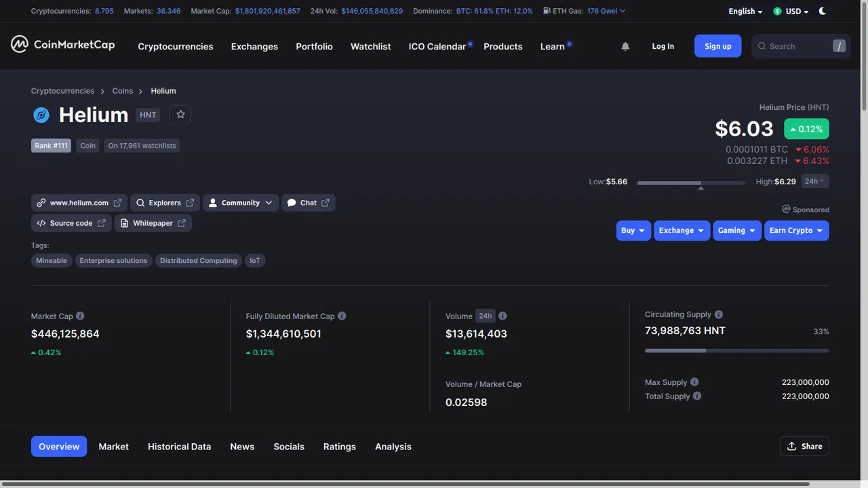This screenshot has width=868, height=488.
Task: Switch to Historical Data tab
Action: pos(179,446)
